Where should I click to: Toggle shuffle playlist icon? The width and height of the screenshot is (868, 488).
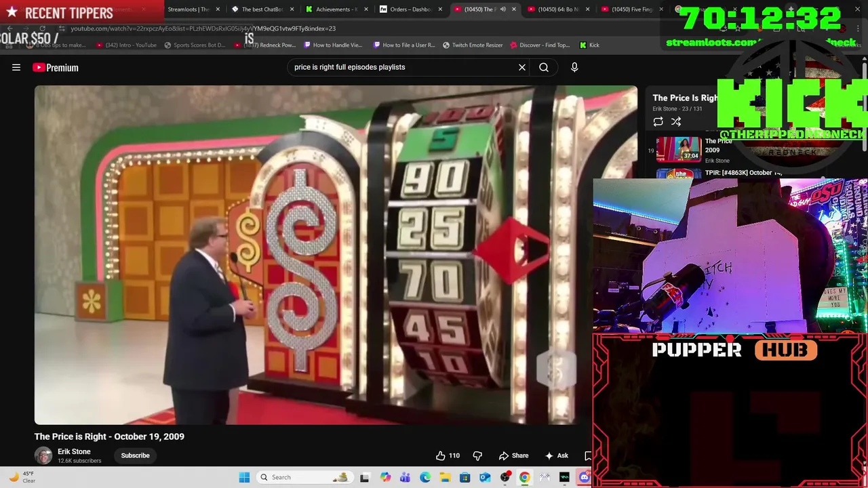(x=676, y=121)
